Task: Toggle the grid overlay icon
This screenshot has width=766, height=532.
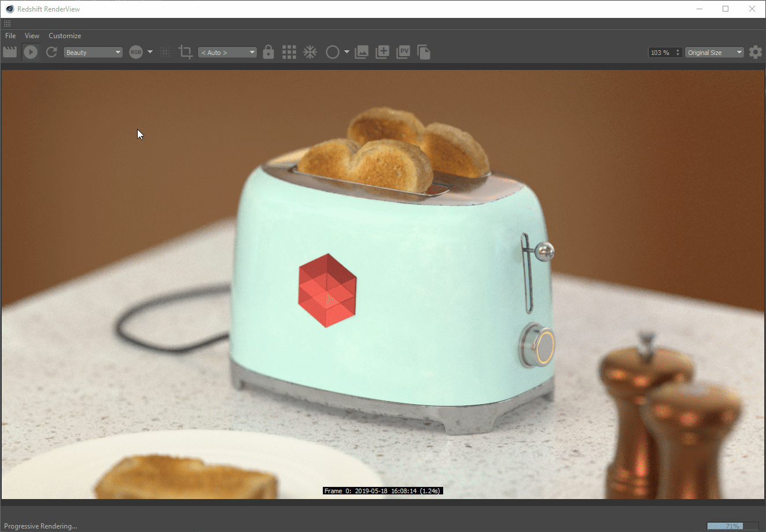Action: [x=289, y=52]
